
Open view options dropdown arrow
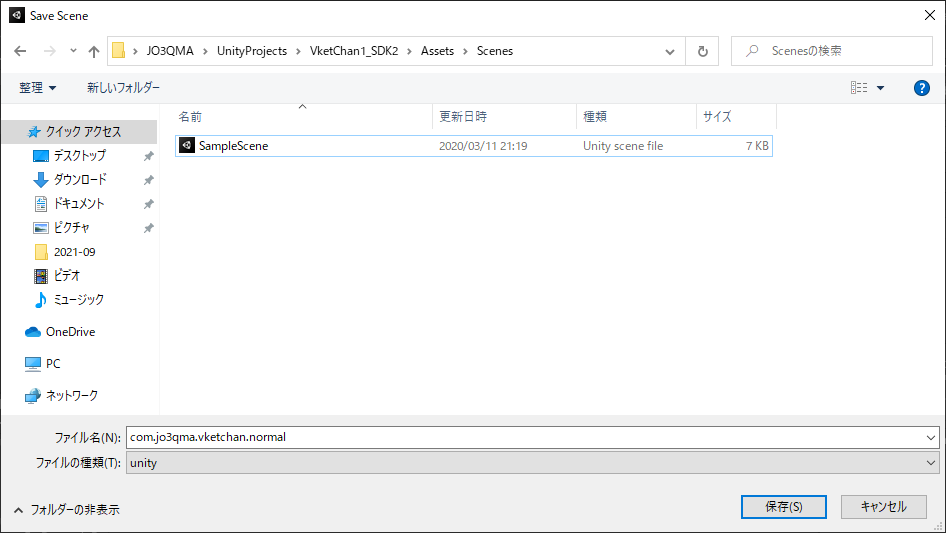(x=880, y=88)
